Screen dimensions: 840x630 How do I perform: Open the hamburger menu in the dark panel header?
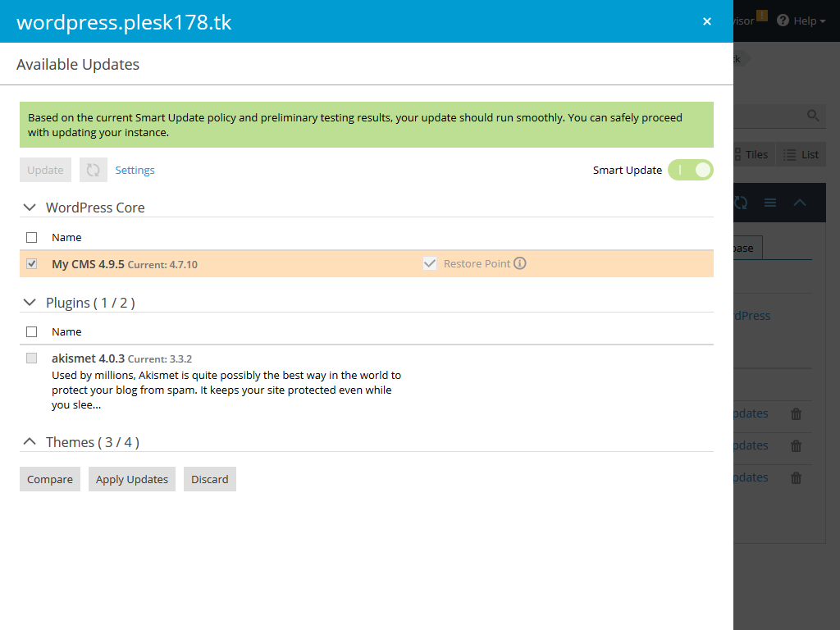point(769,203)
